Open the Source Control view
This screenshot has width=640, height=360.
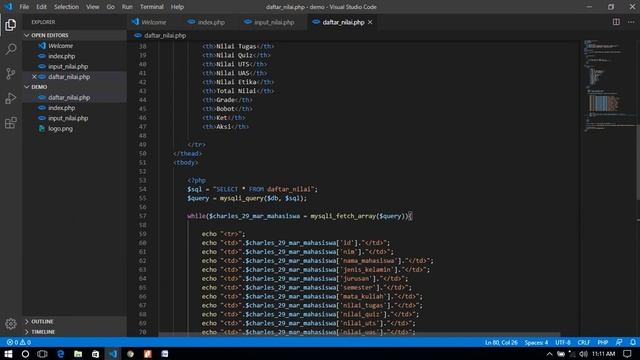11,73
